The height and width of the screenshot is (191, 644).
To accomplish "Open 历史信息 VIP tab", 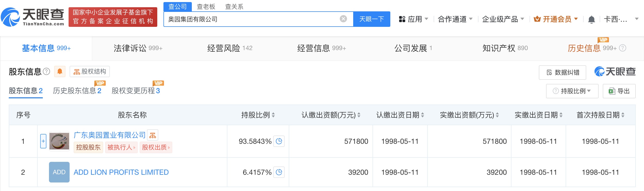I will (592, 48).
